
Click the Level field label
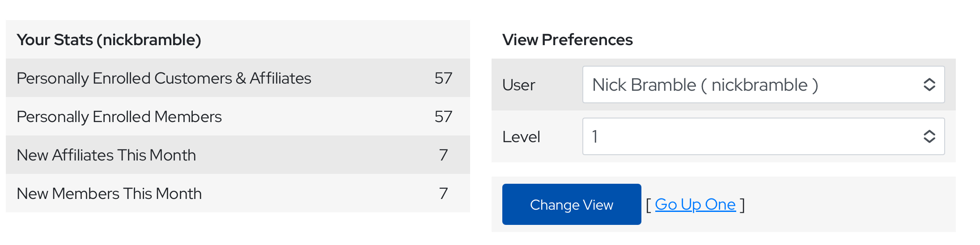pos(521,137)
